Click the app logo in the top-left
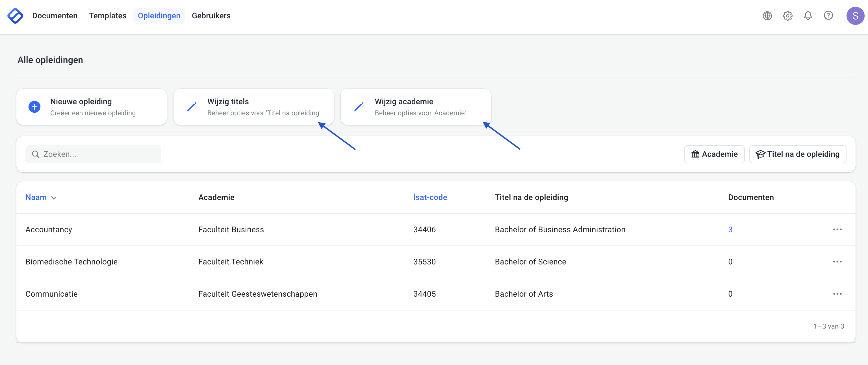 (x=15, y=16)
